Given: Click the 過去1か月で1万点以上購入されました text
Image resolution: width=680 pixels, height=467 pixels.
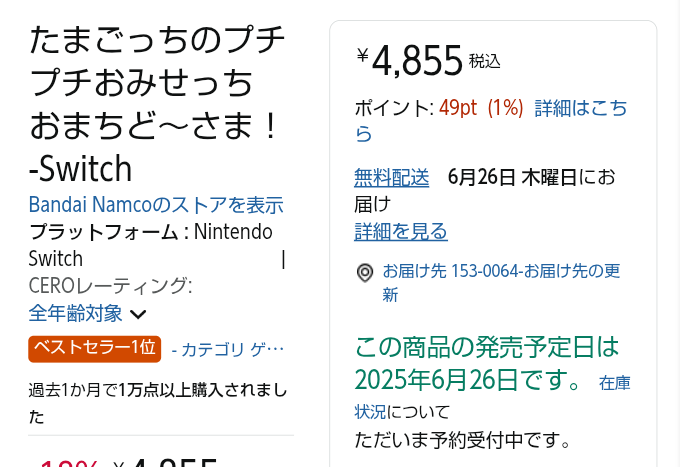Looking at the screenshot, I should pyautogui.click(x=157, y=390).
